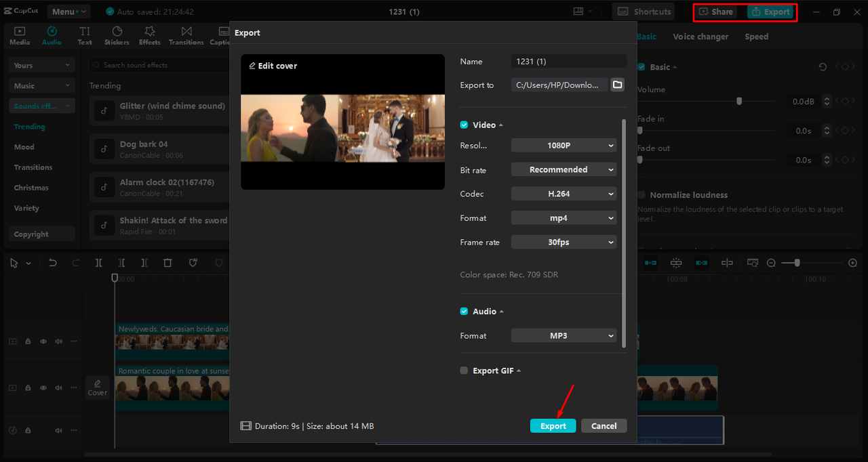Mute the Newlyweds video track
This screenshot has height=462, width=868.
point(58,341)
